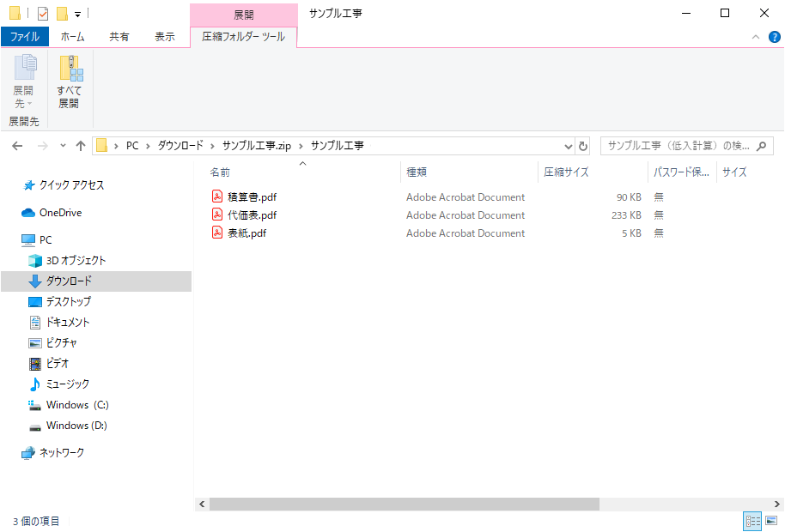Click the blue help question mark icon
Image resolution: width=785 pixels, height=532 pixels.
(774, 37)
